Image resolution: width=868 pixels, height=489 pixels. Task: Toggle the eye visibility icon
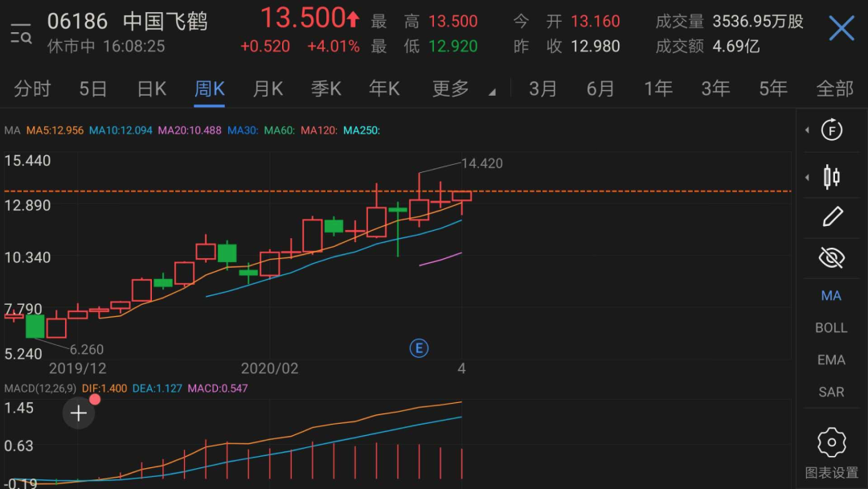point(831,257)
